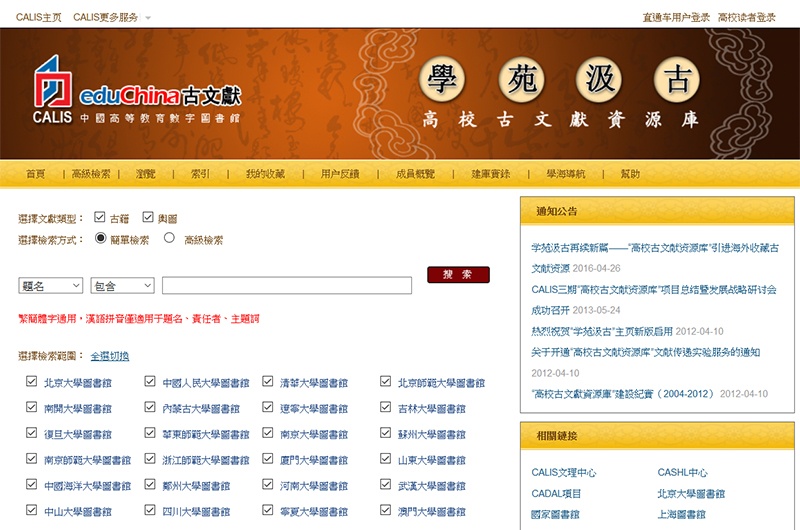Open 建設紀實（2004-2012）announcement
The image size is (800, 530).
pyautogui.click(x=622, y=394)
